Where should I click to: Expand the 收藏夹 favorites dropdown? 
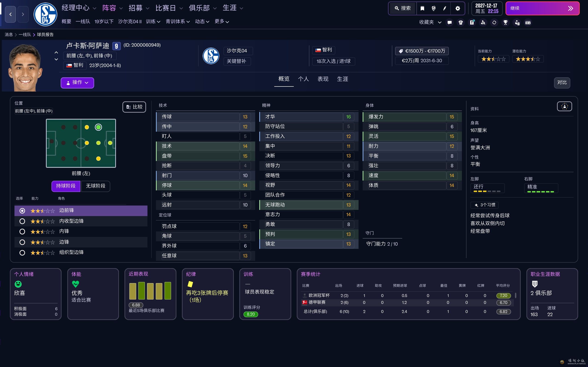point(430,22)
